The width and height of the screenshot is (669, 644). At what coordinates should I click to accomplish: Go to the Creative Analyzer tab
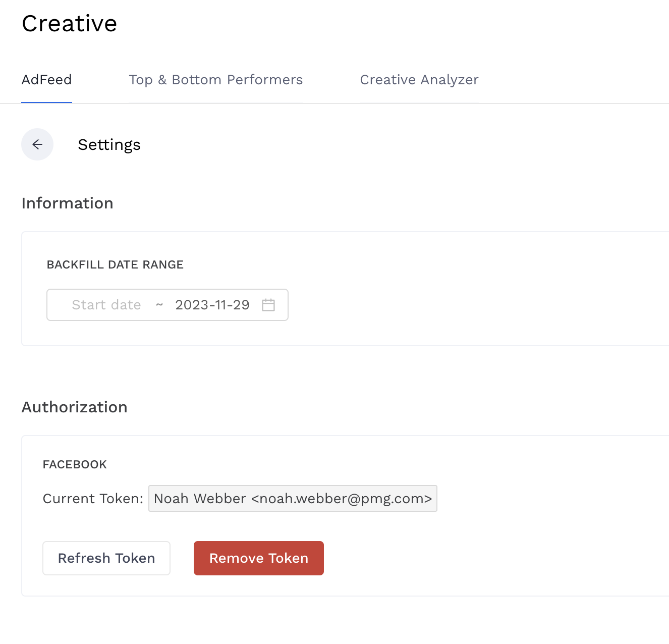tap(419, 80)
